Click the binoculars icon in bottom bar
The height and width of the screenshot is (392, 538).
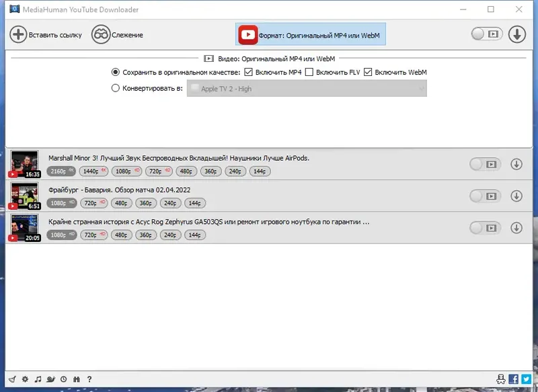(77, 379)
